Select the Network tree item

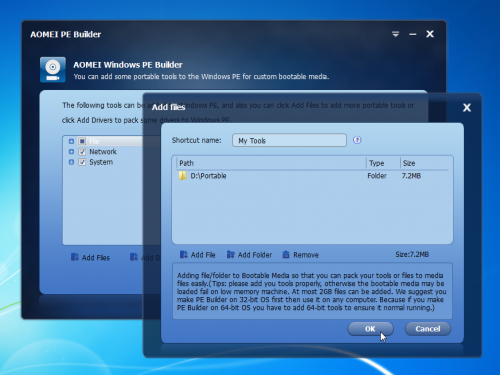[103, 152]
